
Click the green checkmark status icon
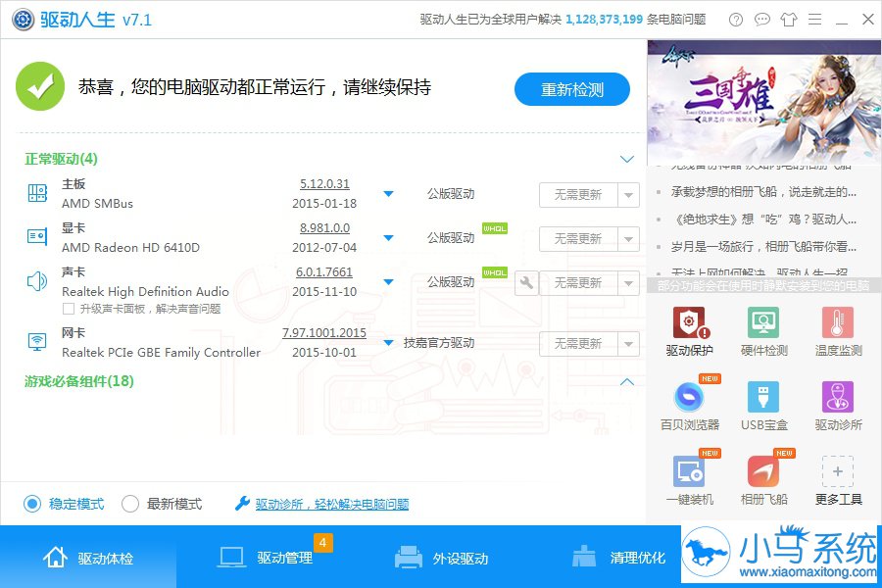pos(40,86)
